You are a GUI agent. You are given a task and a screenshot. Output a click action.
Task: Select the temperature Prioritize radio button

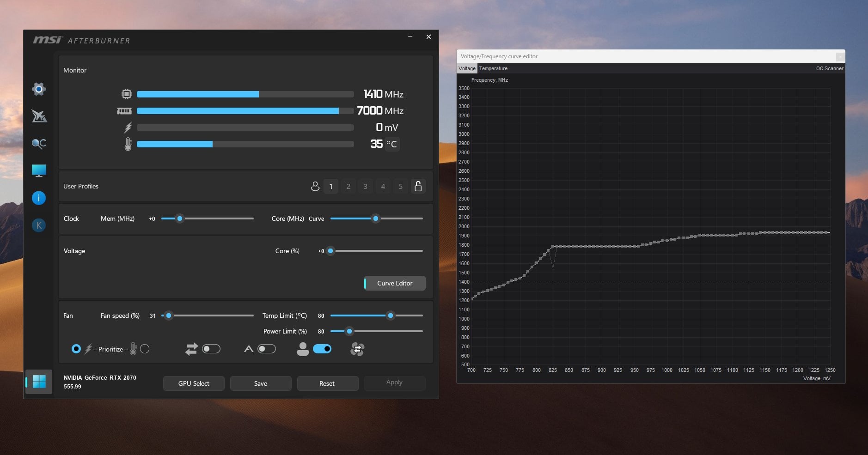pos(145,349)
